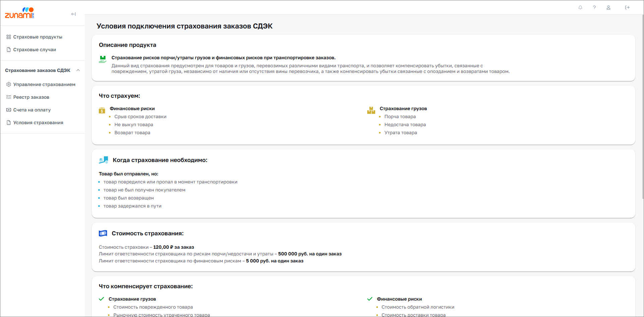Click the Zunami logo

coord(19,12)
